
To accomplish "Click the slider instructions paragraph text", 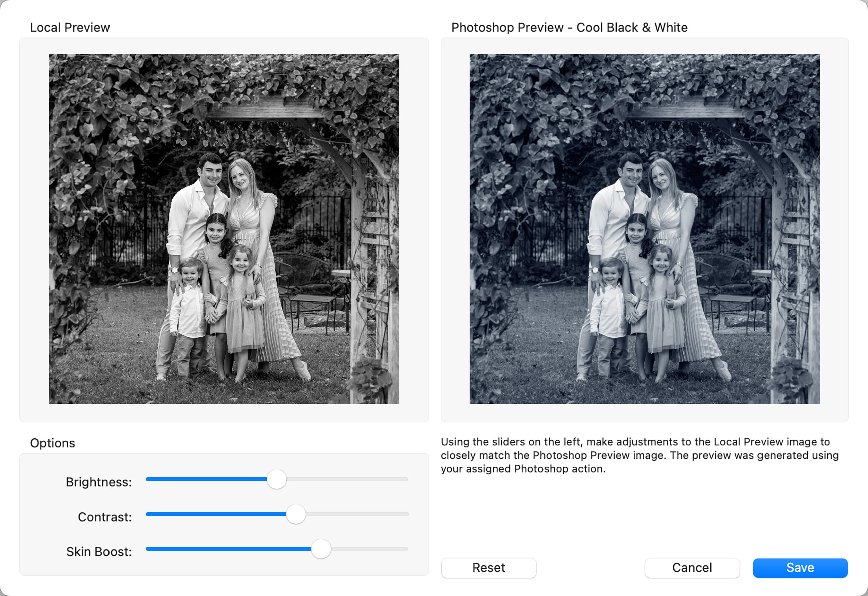I will (x=639, y=455).
